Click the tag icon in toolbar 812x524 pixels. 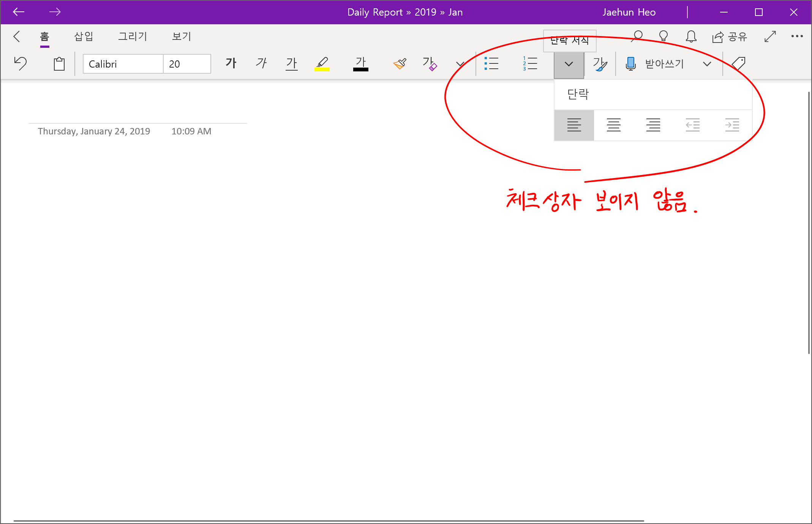739,64
